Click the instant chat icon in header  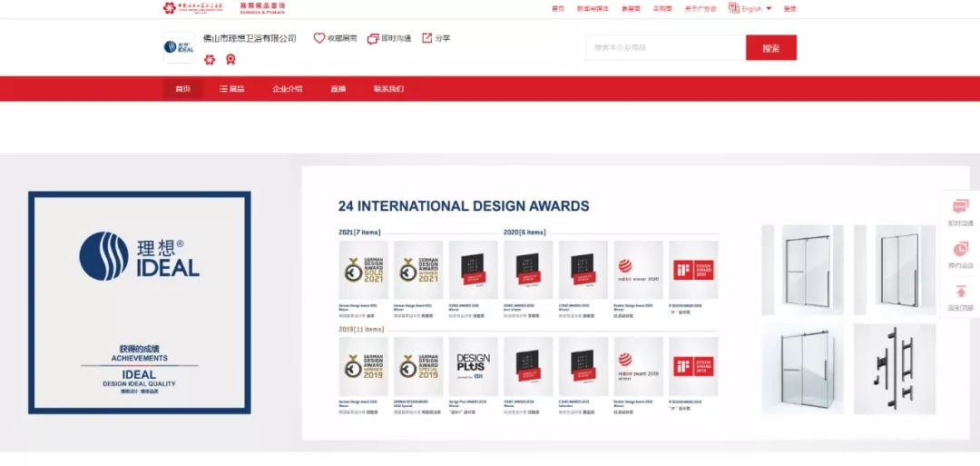(373, 39)
